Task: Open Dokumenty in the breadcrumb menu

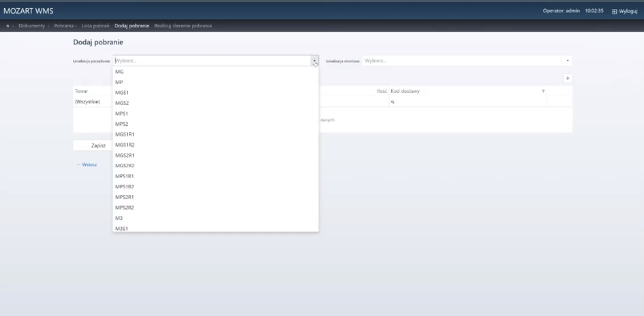Action: pyautogui.click(x=31, y=26)
